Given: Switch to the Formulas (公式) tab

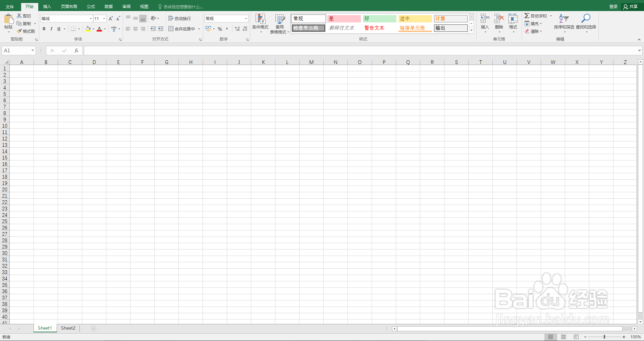Looking at the screenshot, I should [91, 7].
